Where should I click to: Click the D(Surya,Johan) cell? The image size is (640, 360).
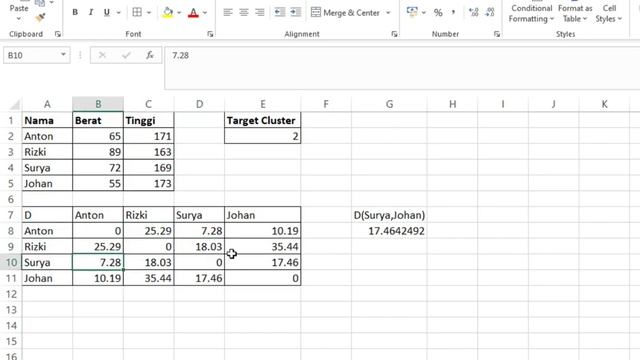click(389, 215)
